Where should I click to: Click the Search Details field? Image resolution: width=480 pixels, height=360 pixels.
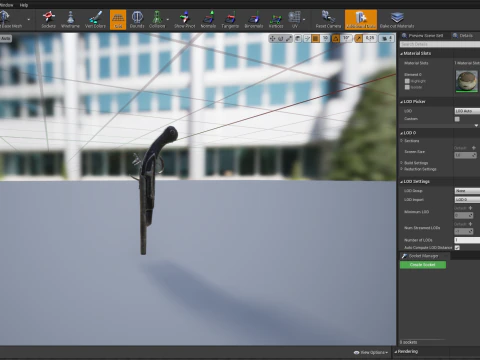coord(440,44)
